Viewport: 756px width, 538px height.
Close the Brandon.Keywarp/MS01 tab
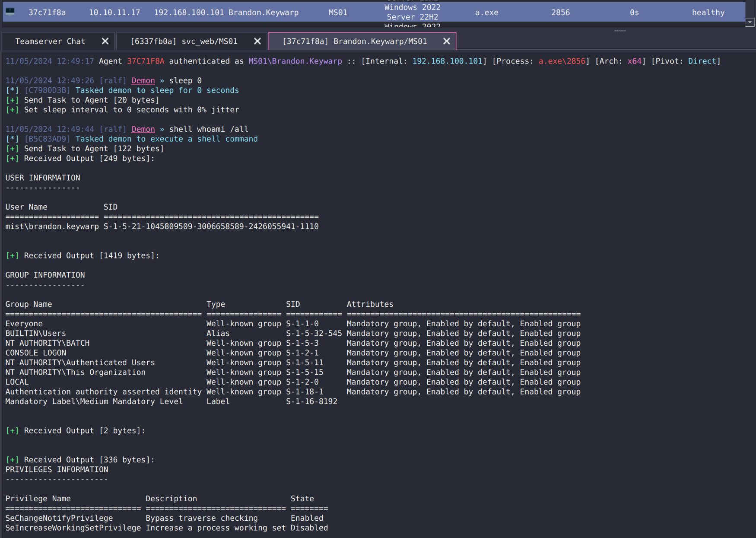click(x=447, y=41)
